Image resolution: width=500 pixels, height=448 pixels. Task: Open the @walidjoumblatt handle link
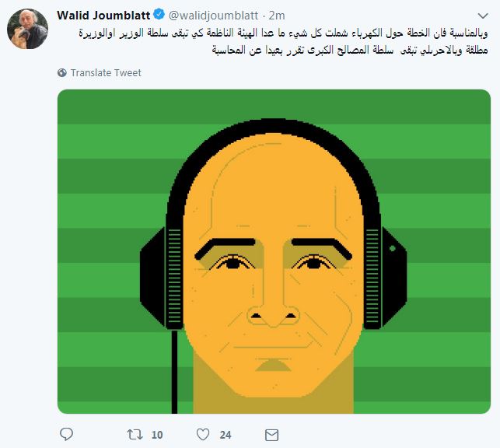point(213,16)
